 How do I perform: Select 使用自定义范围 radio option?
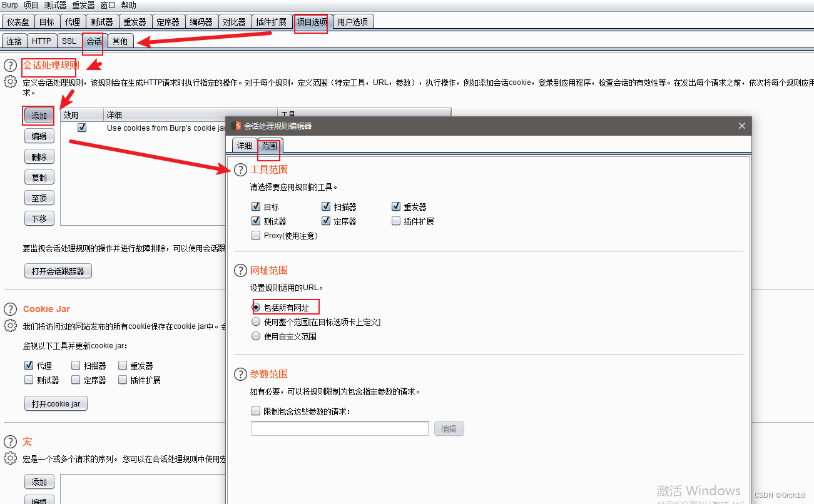click(256, 336)
